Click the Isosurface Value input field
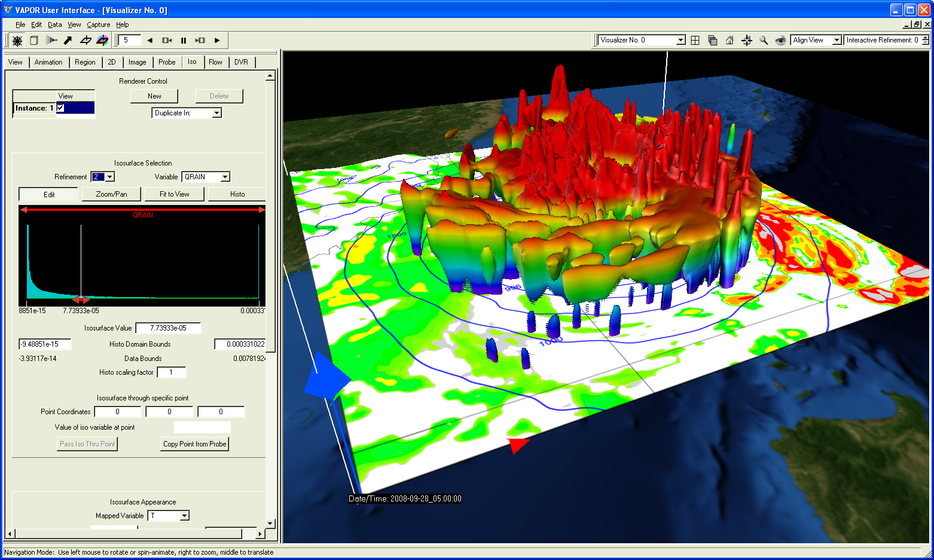Viewport: 934px width, 560px height. tap(168, 328)
